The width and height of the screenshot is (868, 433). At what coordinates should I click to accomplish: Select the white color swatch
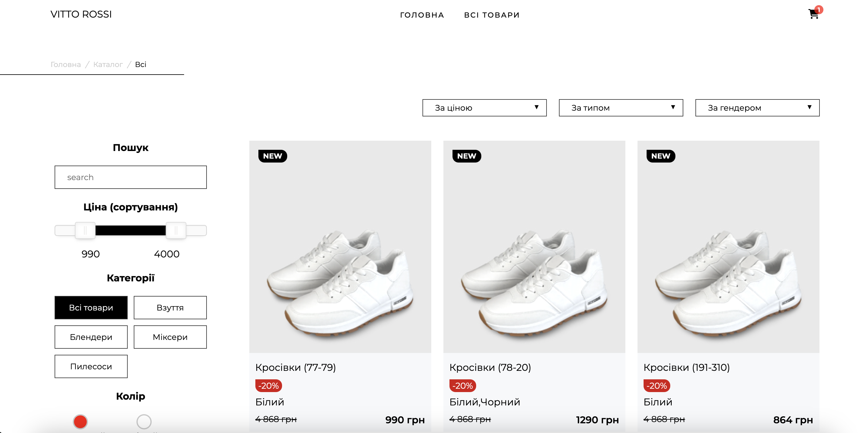pyautogui.click(x=144, y=421)
